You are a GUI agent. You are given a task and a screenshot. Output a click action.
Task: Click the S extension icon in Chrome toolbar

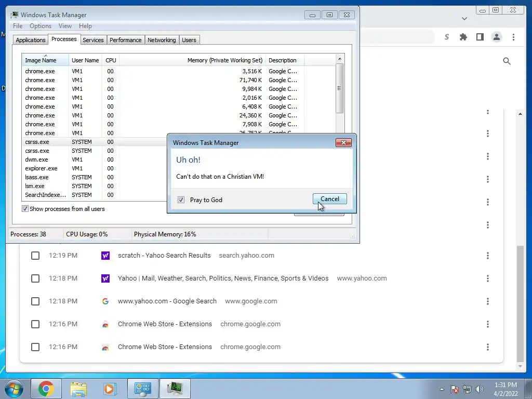[446, 37]
